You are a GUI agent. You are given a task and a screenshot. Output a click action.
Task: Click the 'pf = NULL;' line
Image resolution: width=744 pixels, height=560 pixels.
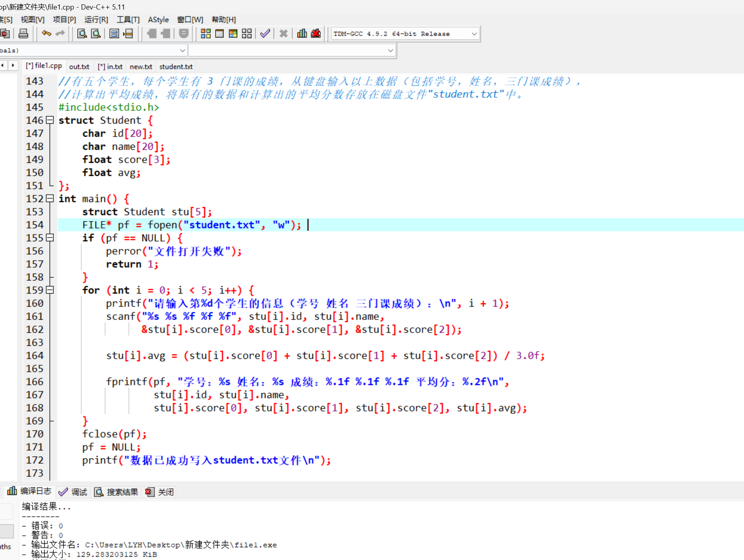point(111,447)
